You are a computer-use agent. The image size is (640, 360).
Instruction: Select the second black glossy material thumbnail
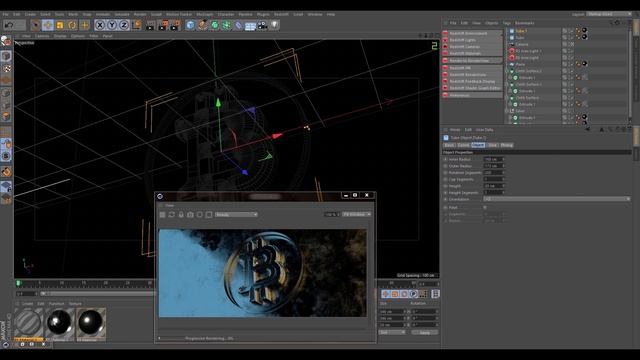pos(91,323)
